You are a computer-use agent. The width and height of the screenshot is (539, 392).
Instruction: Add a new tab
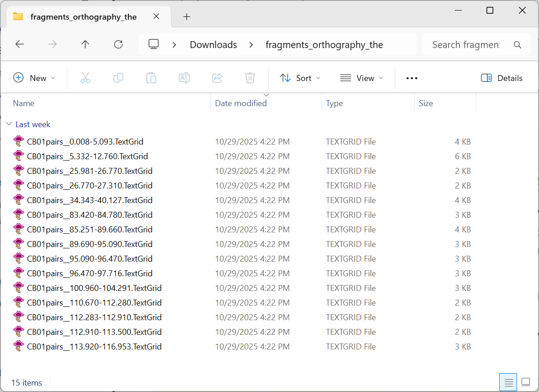[x=187, y=17]
